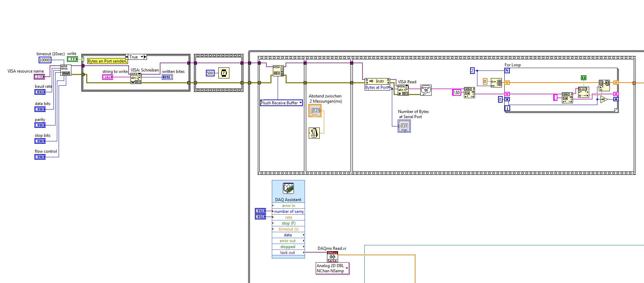This screenshot has height=283, width=644.
Task: Go to the previous case with the left arrow
Action: point(127,57)
